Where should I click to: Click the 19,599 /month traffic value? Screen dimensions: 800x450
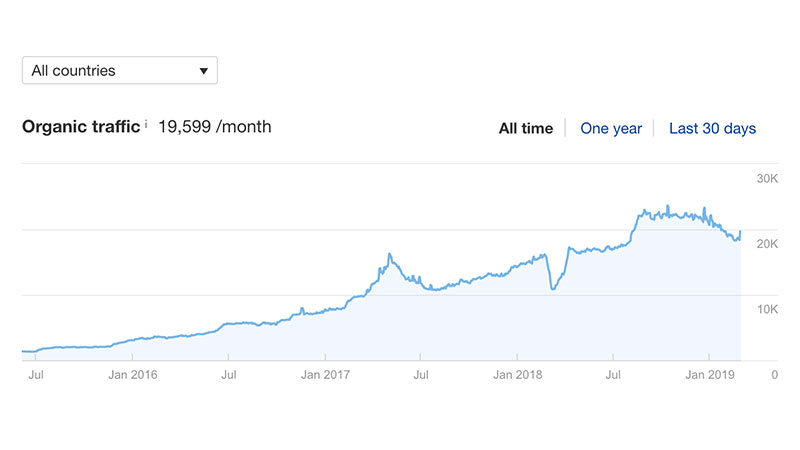215,127
